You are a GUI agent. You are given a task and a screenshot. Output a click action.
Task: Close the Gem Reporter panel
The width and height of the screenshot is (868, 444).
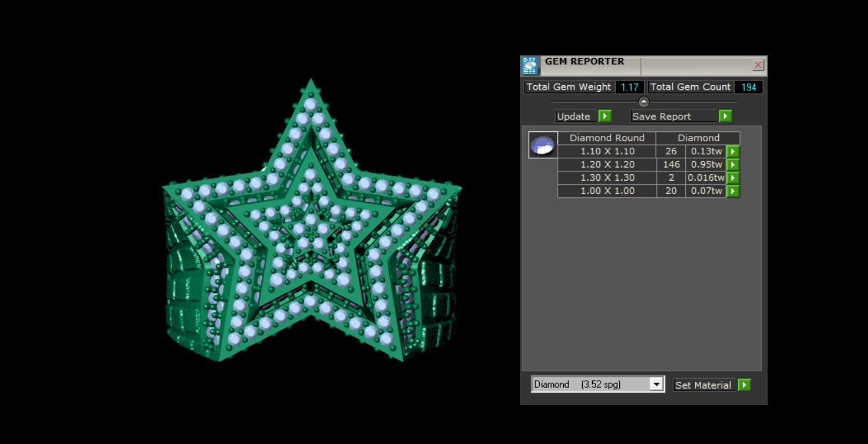[x=758, y=65]
